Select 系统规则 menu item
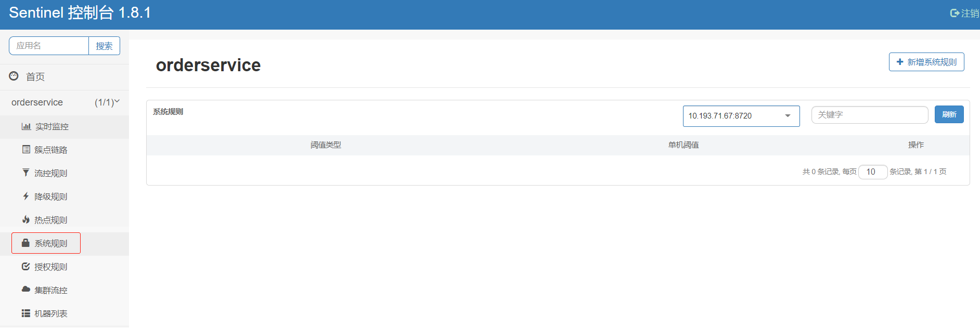The width and height of the screenshot is (980, 328). click(x=65, y=244)
